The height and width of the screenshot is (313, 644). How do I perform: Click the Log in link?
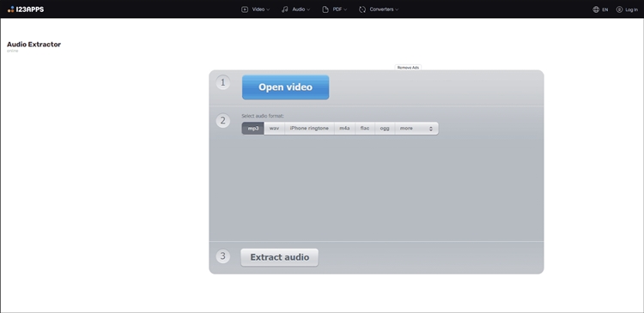coord(632,9)
